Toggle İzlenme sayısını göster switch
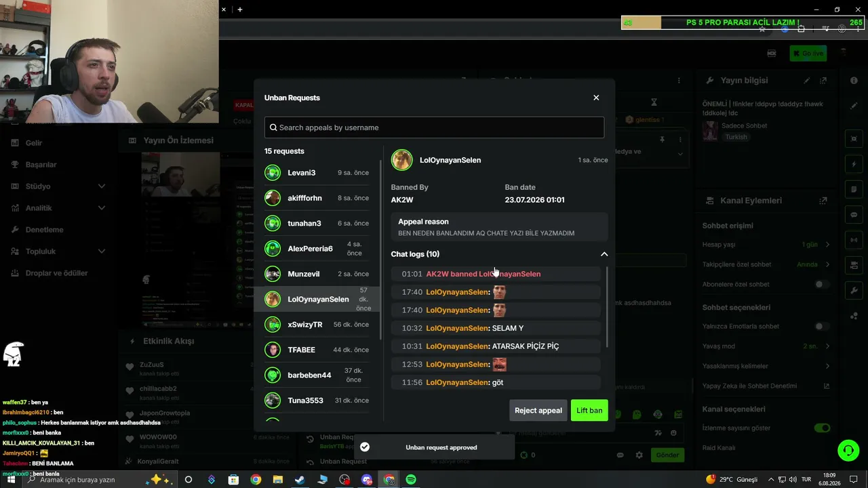Viewport: 868px width, 488px height. pos(822,428)
